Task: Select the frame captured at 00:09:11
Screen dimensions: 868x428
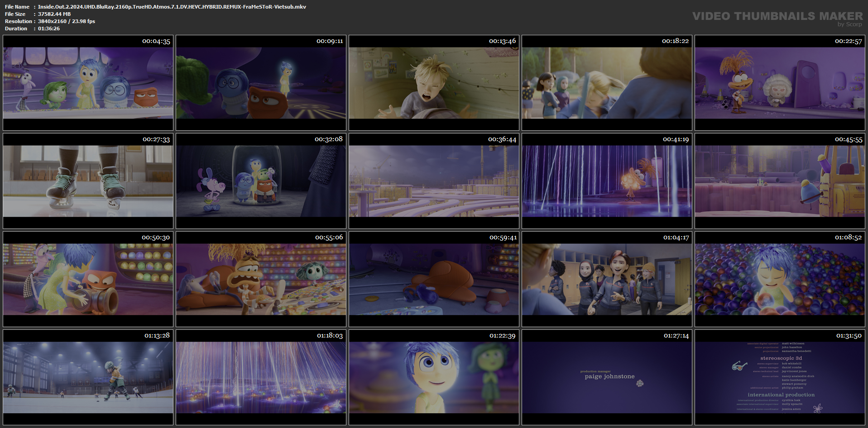Action: tap(261, 83)
